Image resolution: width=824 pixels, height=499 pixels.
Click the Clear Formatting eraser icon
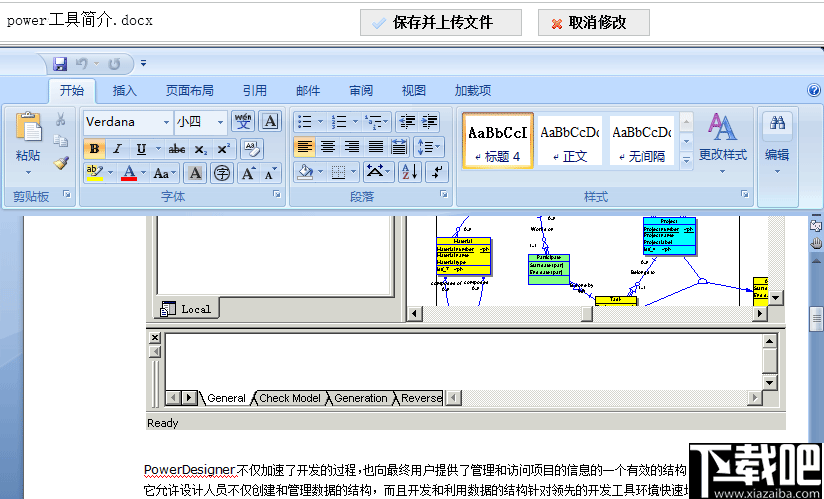pos(252,149)
